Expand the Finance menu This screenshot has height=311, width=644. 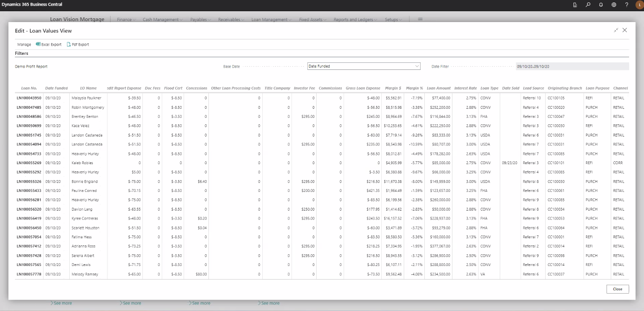[x=126, y=19]
